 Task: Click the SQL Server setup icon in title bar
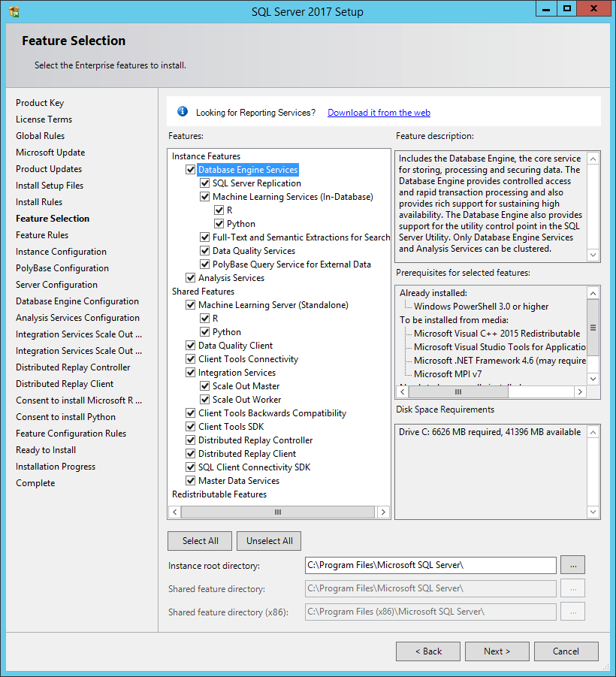14,12
